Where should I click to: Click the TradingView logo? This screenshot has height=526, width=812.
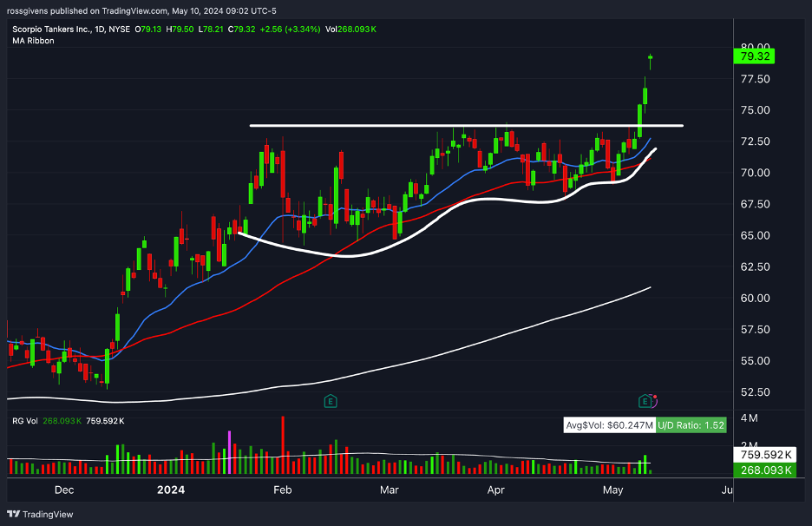[40, 514]
